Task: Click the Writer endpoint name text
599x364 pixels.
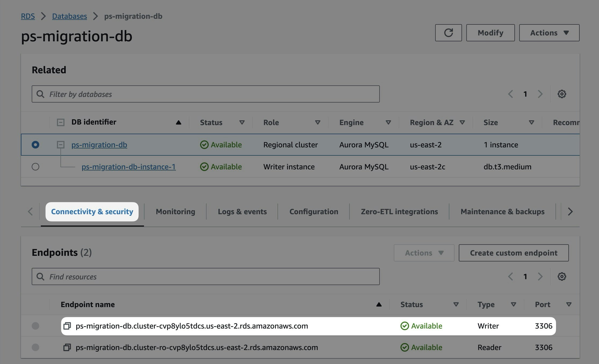Action: (x=192, y=326)
